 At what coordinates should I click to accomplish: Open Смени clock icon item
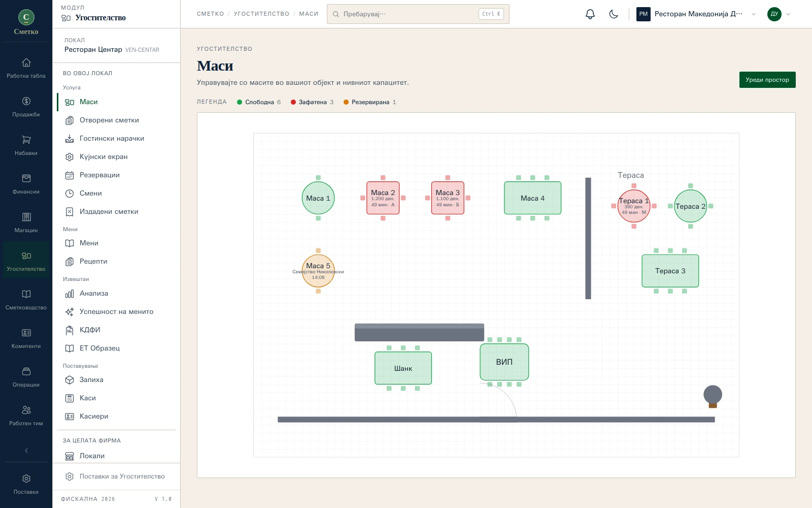tap(116, 194)
